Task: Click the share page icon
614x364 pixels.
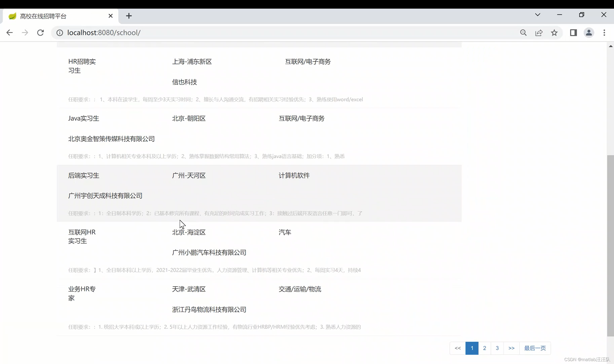Action: coord(539,33)
